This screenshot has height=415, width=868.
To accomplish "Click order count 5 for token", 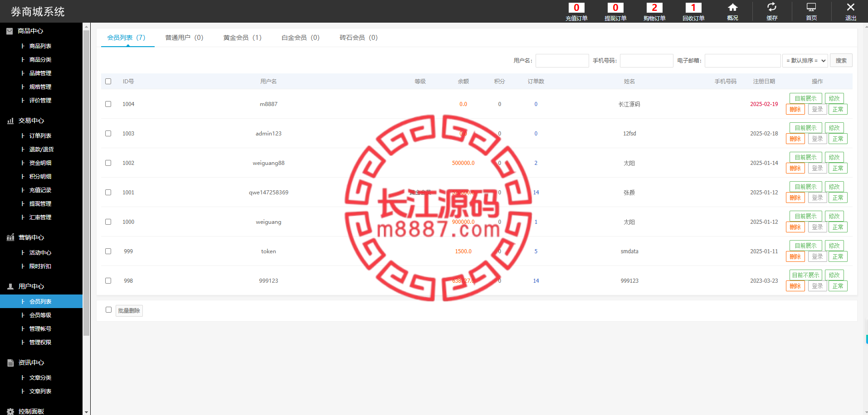I will pos(536,251).
